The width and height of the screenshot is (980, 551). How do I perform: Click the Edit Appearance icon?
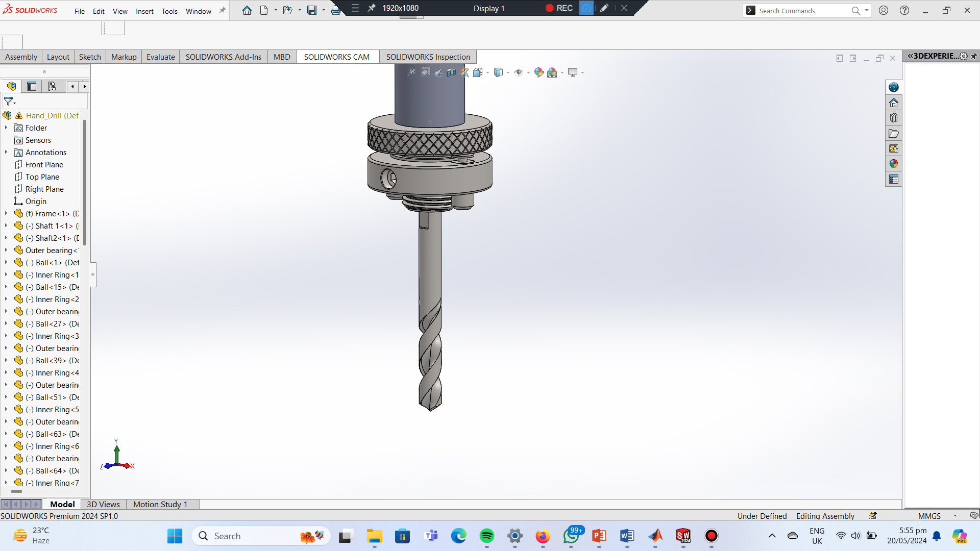point(538,72)
